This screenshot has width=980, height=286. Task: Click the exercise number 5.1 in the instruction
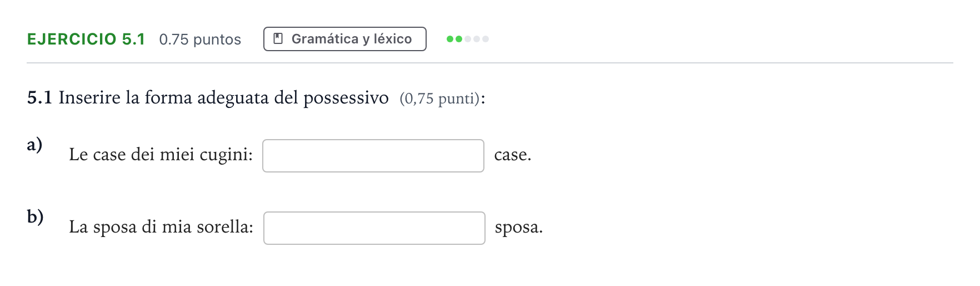tap(39, 98)
